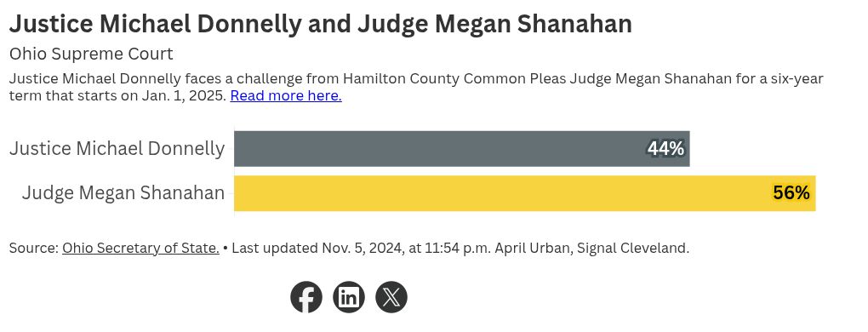Open the 'Read more here.' link
The image size is (868, 332).
point(286,95)
